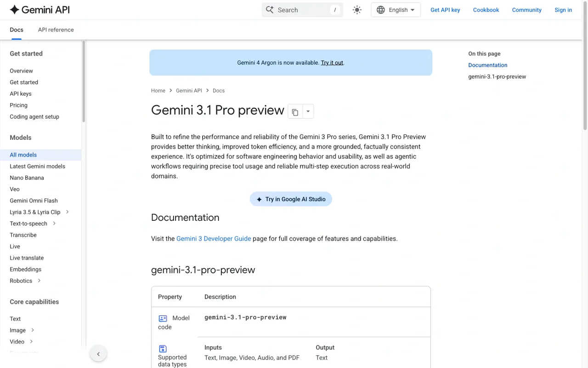Copy page with the copy icon
The height and width of the screenshot is (368, 588).
click(x=295, y=112)
